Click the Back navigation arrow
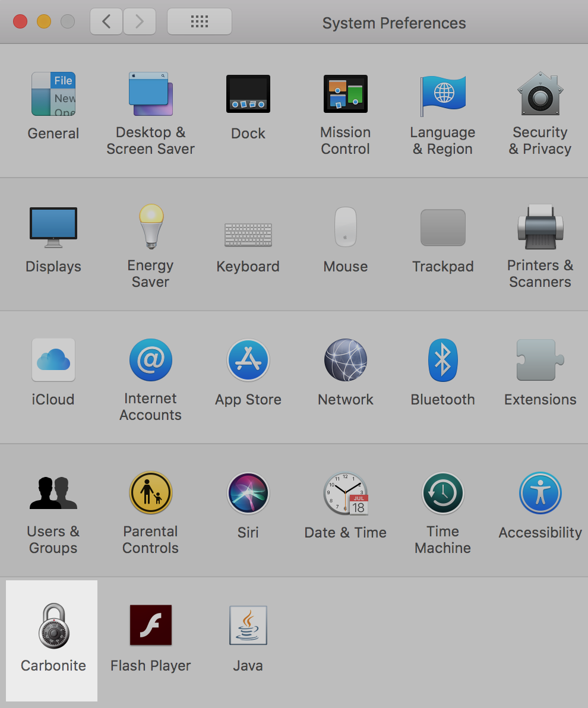The width and height of the screenshot is (588, 708). click(106, 21)
